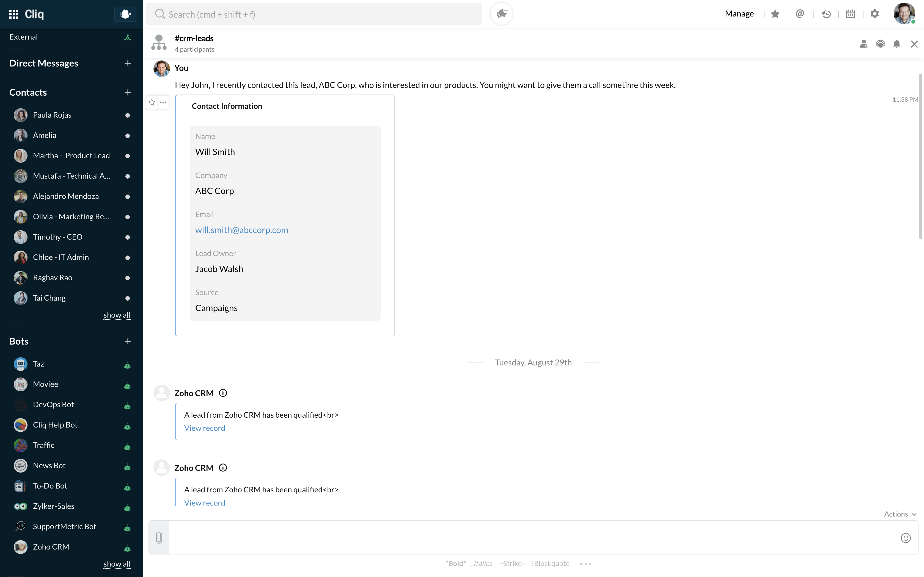Open the Actions dropdown above message box
Image resolution: width=924 pixels, height=577 pixels.
[x=900, y=514]
